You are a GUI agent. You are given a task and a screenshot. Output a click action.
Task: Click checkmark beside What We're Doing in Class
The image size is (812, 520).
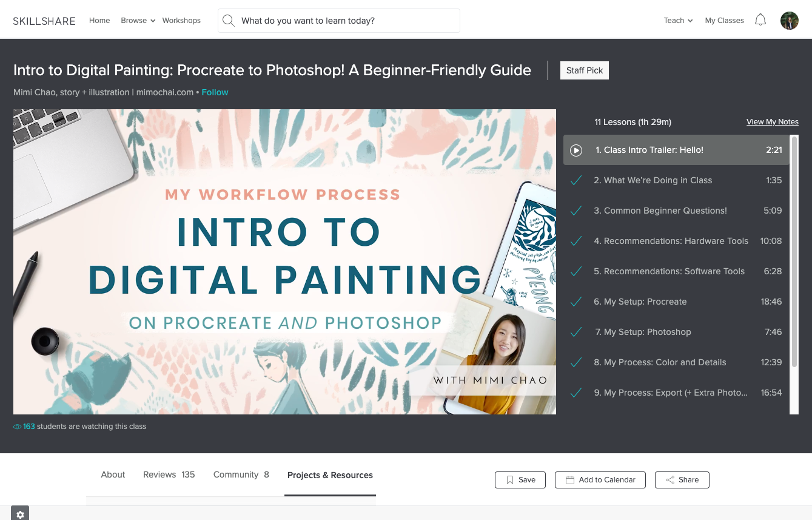pyautogui.click(x=576, y=180)
